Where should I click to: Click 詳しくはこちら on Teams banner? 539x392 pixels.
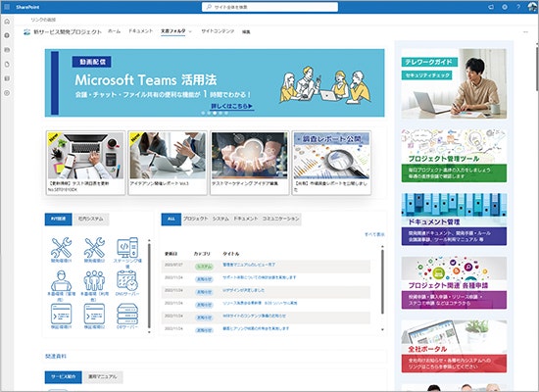232,106
